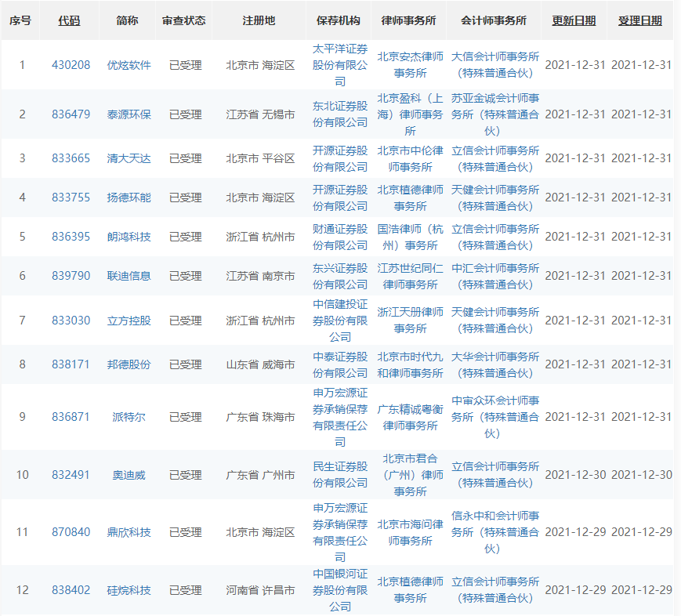The width and height of the screenshot is (681, 616).
Task: Open stock code 833755
Action: tap(71, 197)
